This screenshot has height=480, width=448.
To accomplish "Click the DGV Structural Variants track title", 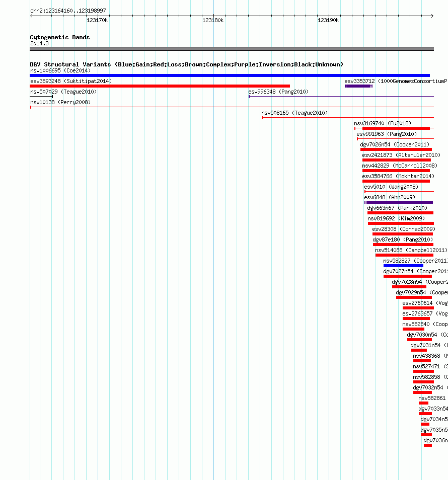I will click(x=186, y=64).
